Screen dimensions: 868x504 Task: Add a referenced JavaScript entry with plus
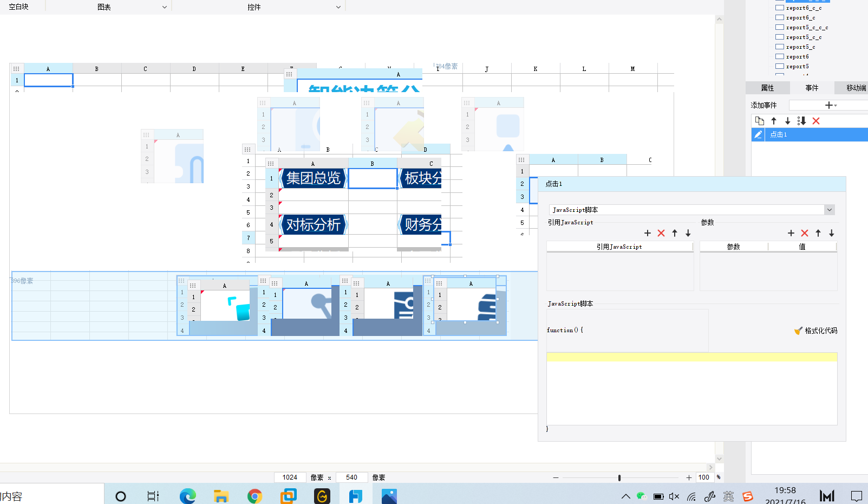click(x=648, y=233)
